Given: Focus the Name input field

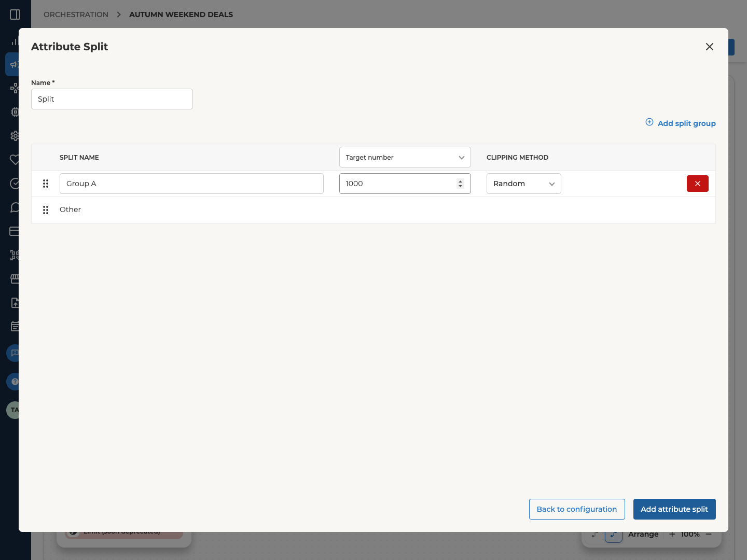Looking at the screenshot, I should coord(112,99).
